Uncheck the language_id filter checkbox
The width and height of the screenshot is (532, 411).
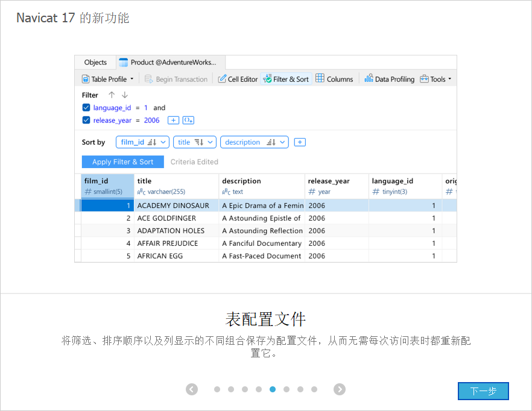point(86,108)
